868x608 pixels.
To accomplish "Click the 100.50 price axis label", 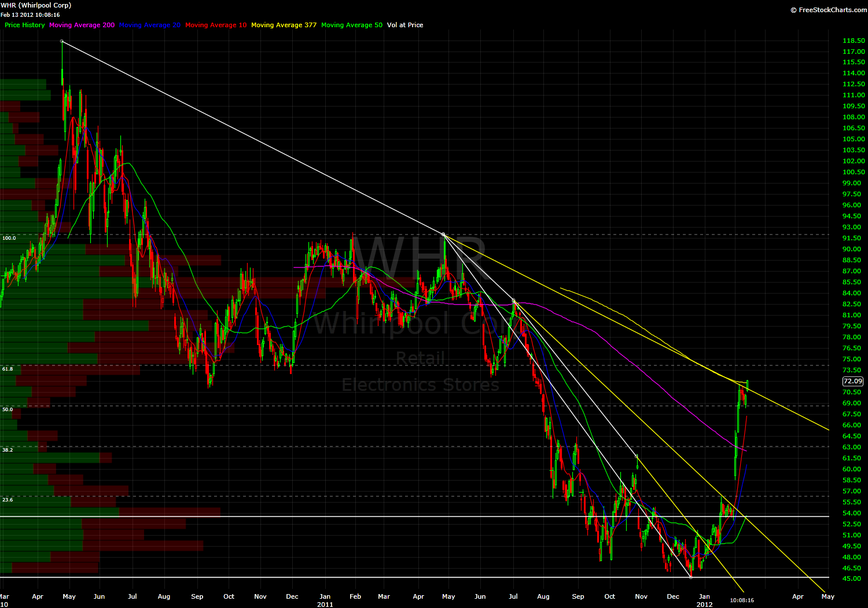I will pyautogui.click(x=854, y=172).
